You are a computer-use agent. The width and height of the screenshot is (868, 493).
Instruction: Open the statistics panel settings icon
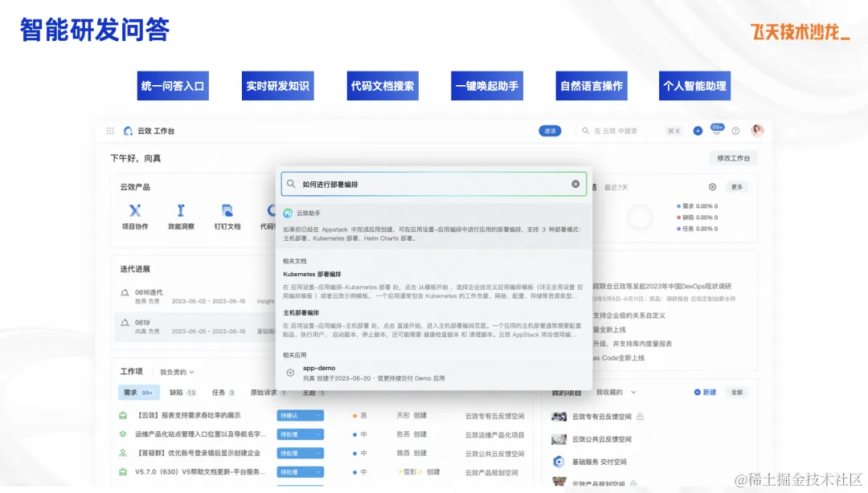click(x=712, y=187)
